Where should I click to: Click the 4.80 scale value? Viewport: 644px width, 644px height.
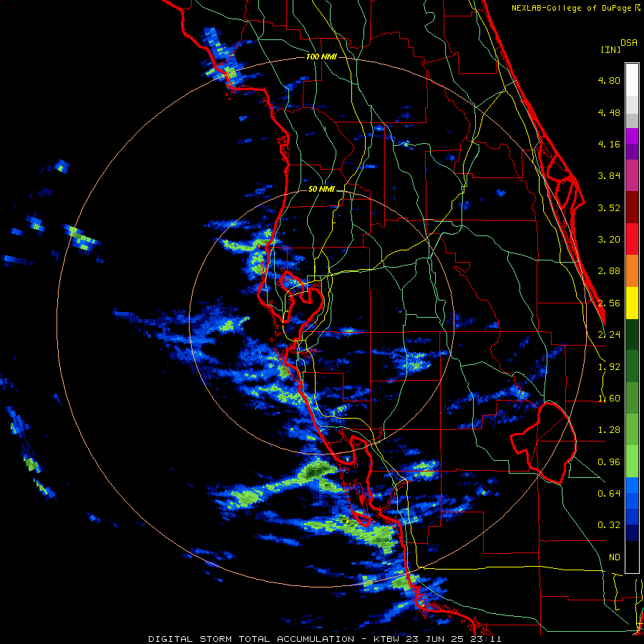(x=609, y=80)
